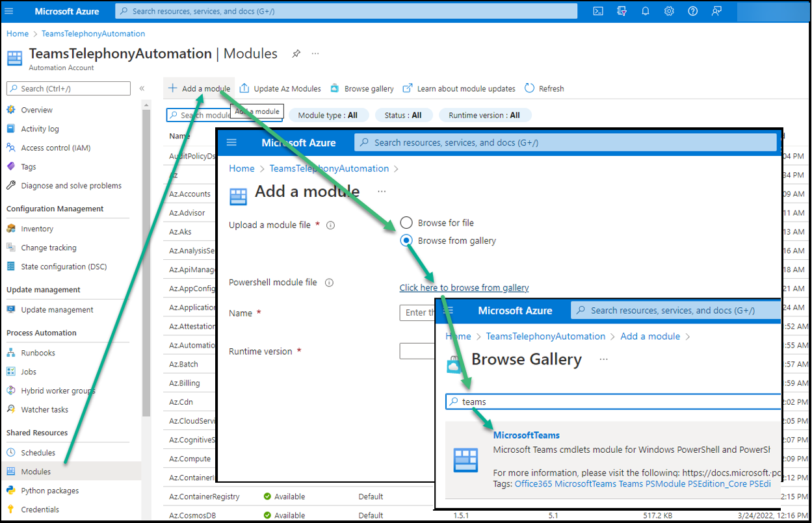Open Directories and subscriptions filter icon
This screenshot has width=812, height=523.
pos(622,11)
